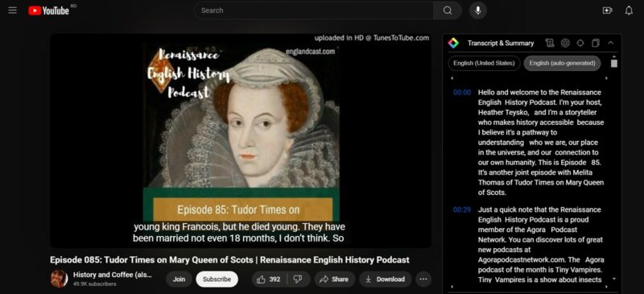Dislike the video with thumbs down
Screen dimensions: 644x294
point(298,280)
